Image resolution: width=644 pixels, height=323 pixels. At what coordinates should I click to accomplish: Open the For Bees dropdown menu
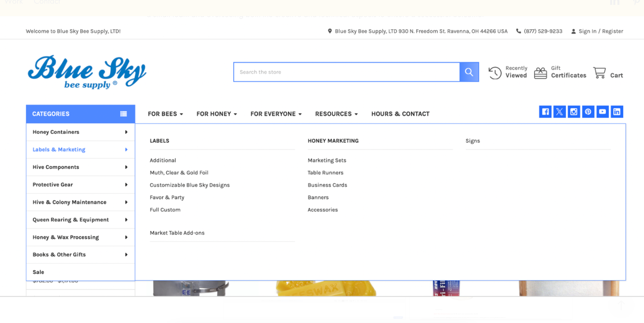click(x=165, y=114)
